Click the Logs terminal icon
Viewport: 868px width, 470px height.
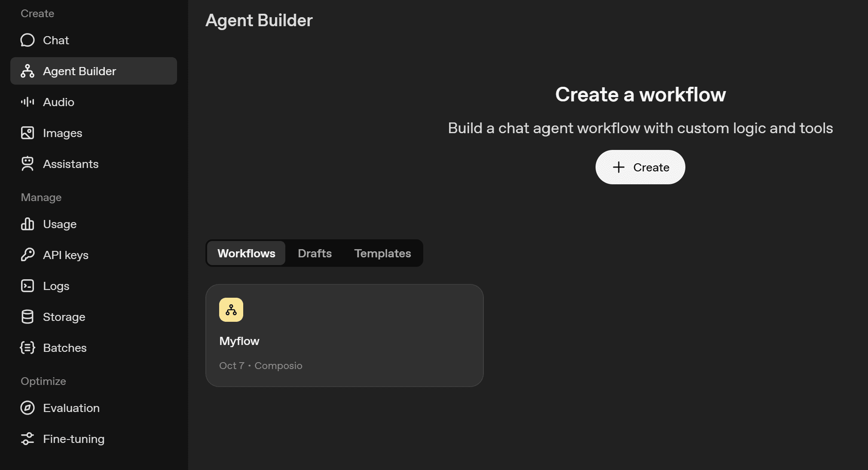click(x=28, y=286)
